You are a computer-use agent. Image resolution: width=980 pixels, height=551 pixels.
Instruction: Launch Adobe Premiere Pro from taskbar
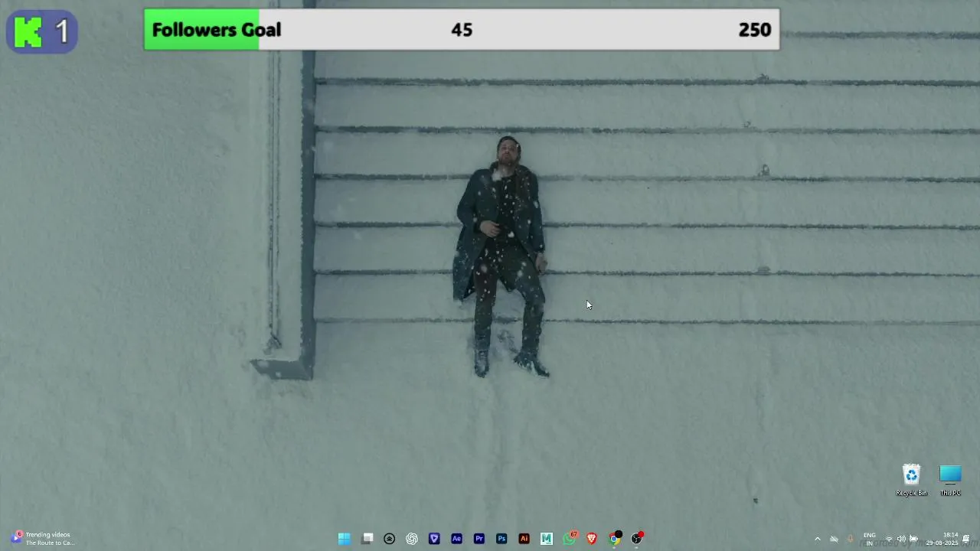click(479, 539)
